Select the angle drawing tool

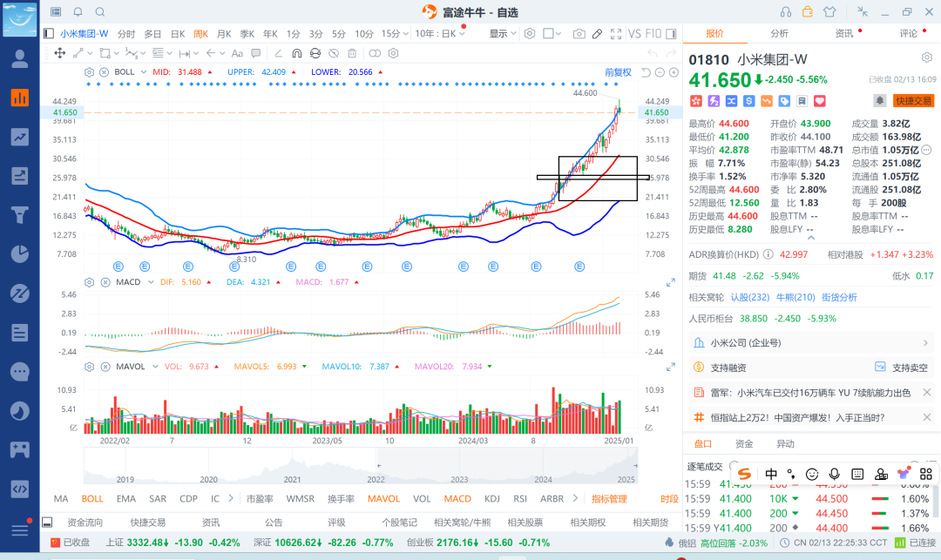[278, 53]
